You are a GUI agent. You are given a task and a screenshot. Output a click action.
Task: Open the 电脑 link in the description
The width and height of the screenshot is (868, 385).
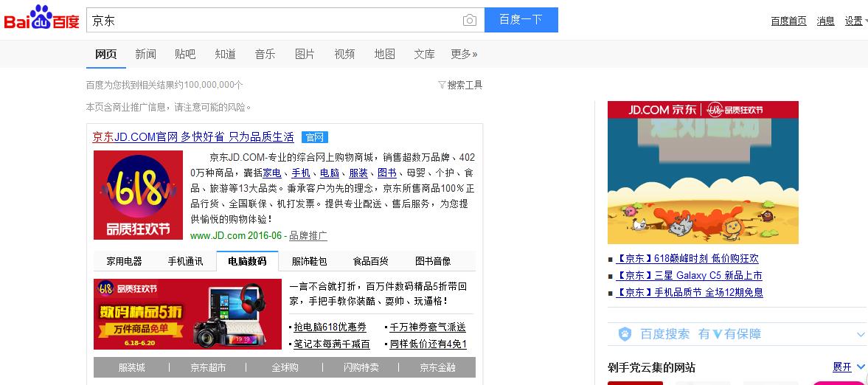pos(330,173)
